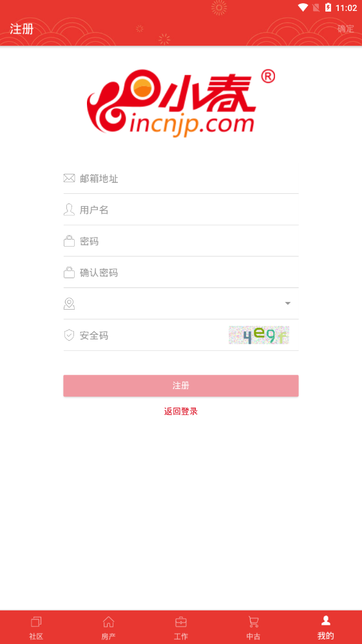Image resolution: width=362 pixels, height=644 pixels.
Task: Open the empty location selector field
Action: pos(181,303)
